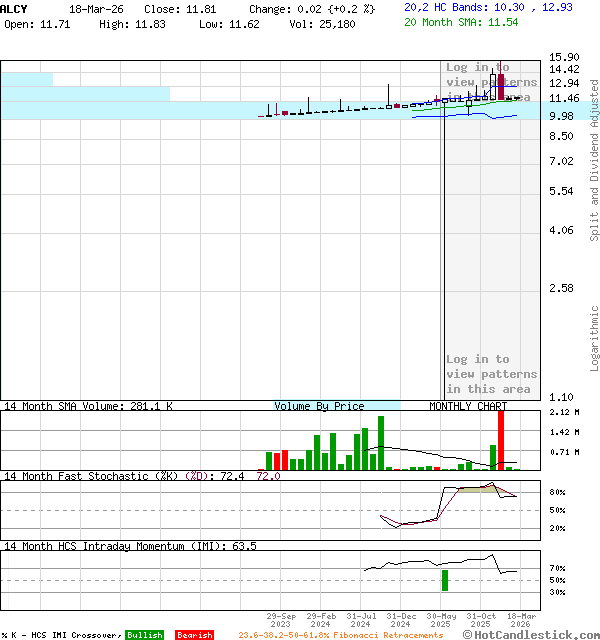Screen dimensions: 600x640
Task: Click the red Bearish legend badge
Action: tap(194, 635)
